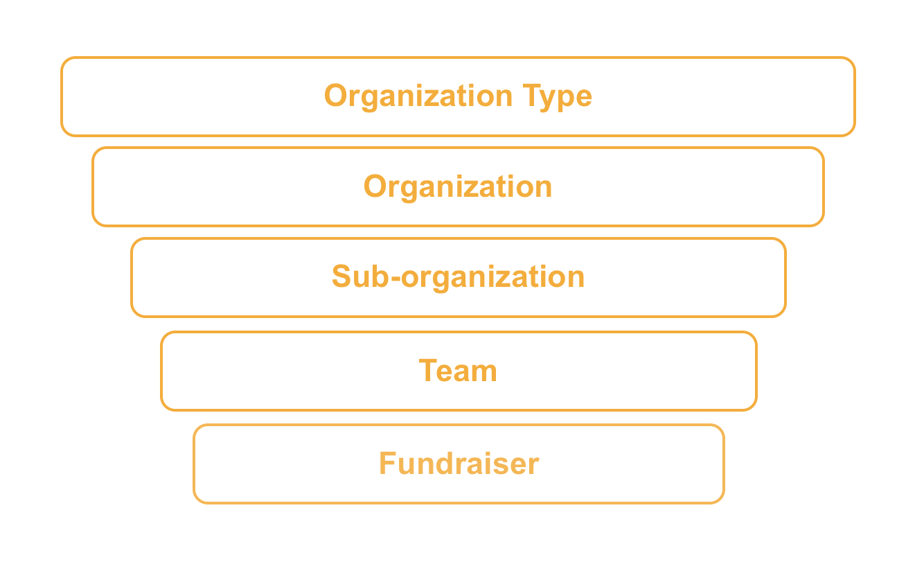924x571 pixels.
Task: Click the letter 'S' in Sub-organization
Action: click(x=341, y=276)
